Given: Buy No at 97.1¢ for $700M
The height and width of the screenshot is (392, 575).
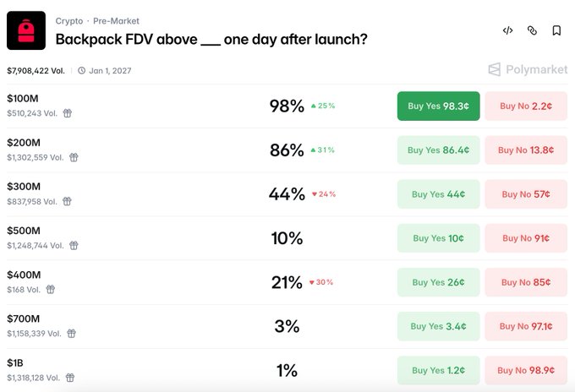Looking at the screenshot, I should coord(526,326).
